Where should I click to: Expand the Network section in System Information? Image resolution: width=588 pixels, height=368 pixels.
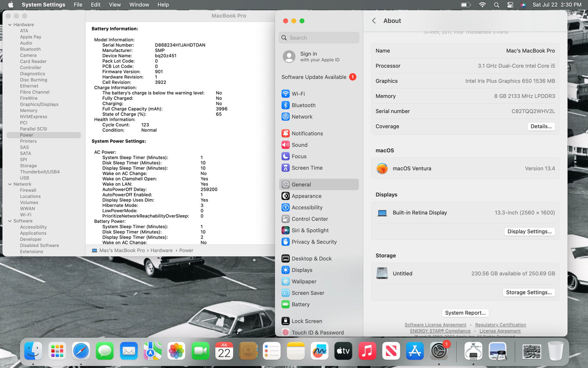[x=10, y=184]
